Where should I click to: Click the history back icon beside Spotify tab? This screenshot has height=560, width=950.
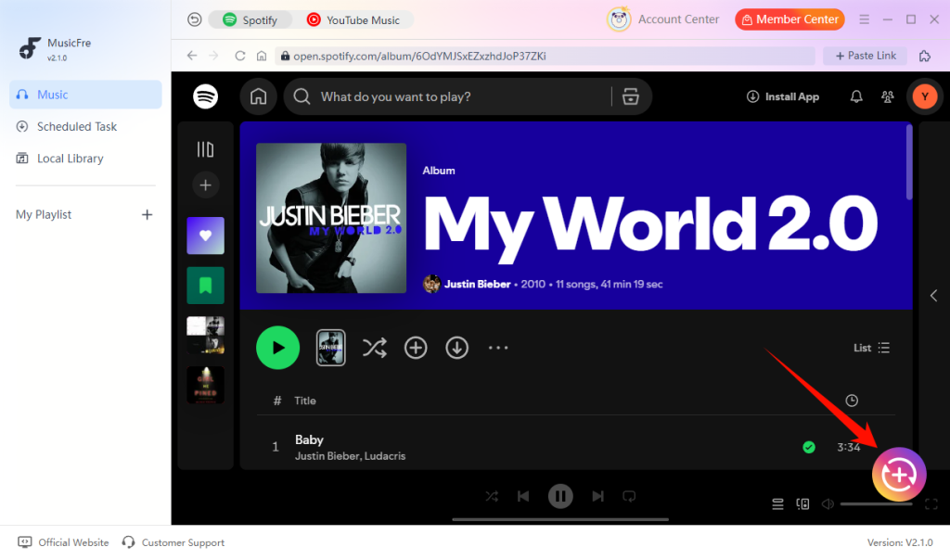195,20
